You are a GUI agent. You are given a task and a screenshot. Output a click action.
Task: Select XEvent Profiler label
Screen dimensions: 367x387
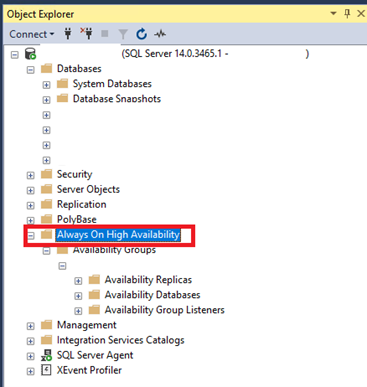pos(89,370)
